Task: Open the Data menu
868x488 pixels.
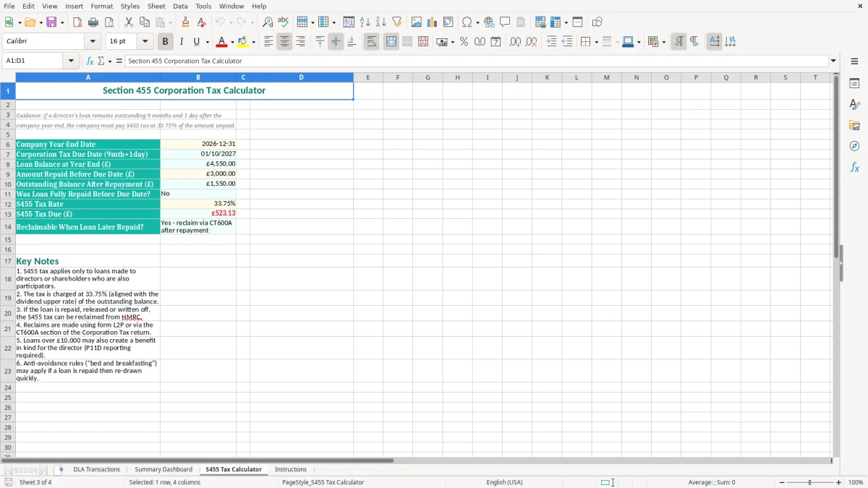Action: click(180, 6)
